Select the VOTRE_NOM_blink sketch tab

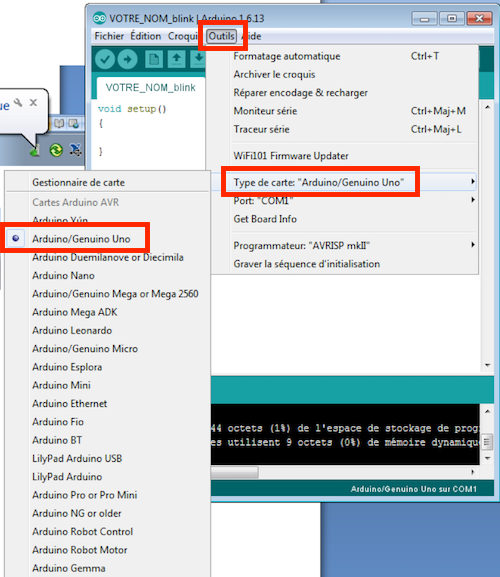click(x=150, y=88)
